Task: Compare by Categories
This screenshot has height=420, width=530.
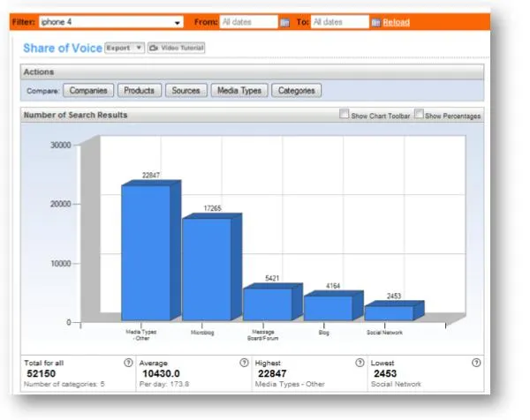Action: 297,91
